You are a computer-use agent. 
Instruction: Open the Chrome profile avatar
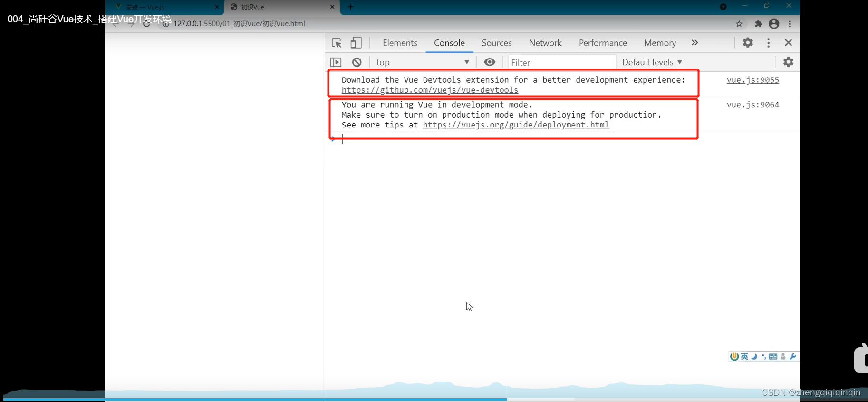[774, 24]
